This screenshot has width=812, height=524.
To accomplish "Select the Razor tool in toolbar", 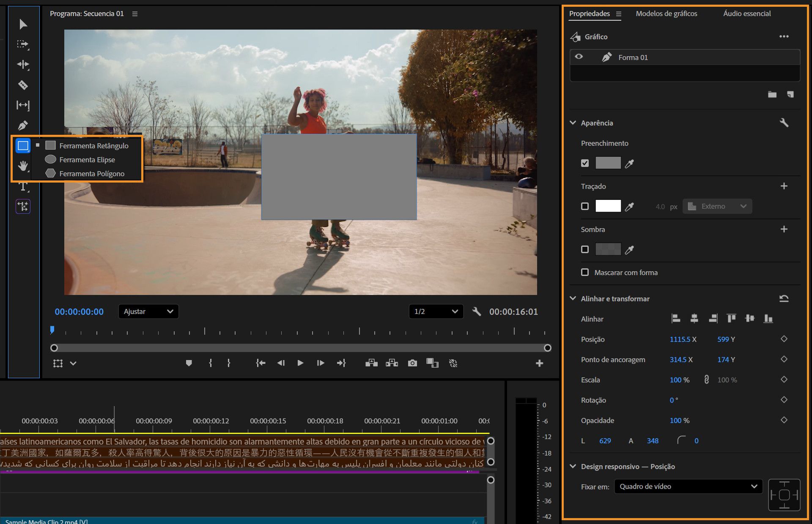I will tap(23, 85).
